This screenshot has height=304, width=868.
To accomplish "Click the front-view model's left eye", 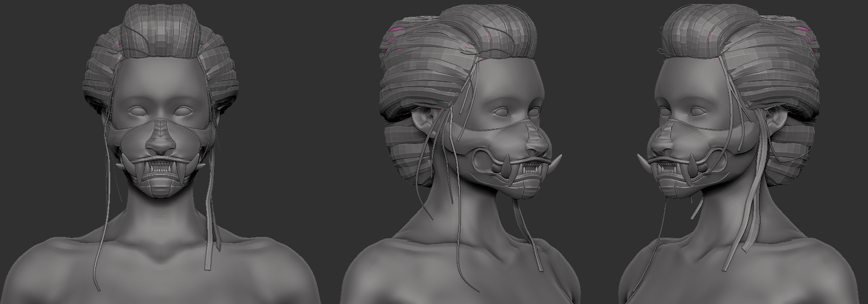I will click(135, 112).
